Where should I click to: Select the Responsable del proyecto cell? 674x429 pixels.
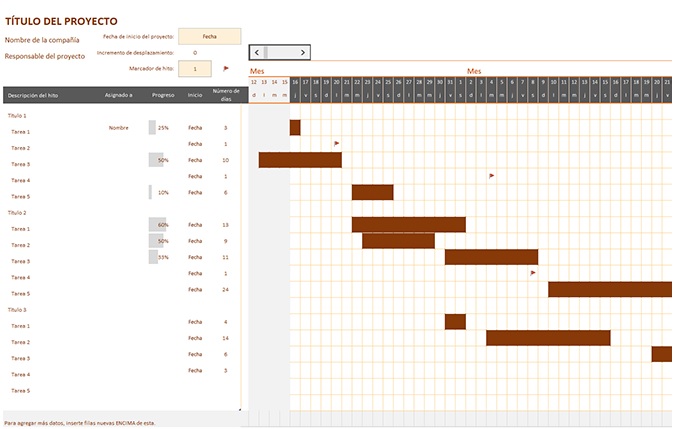[x=45, y=56]
